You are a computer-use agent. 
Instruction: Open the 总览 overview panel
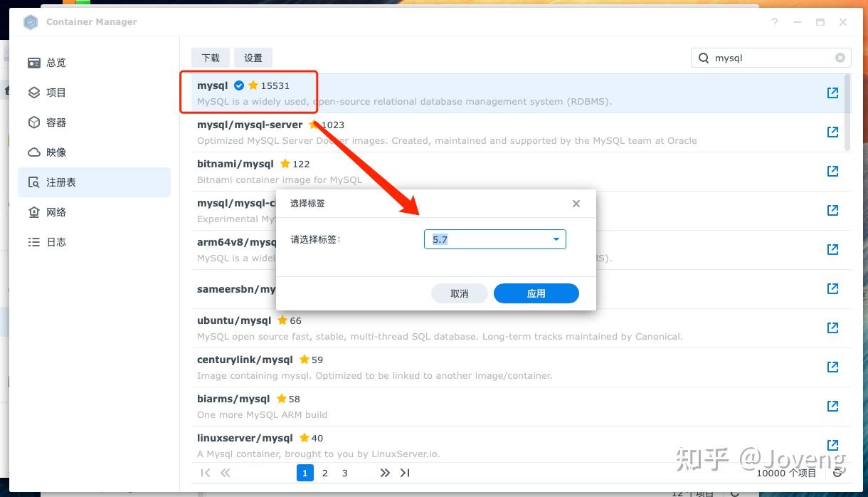click(x=55, y=63)
